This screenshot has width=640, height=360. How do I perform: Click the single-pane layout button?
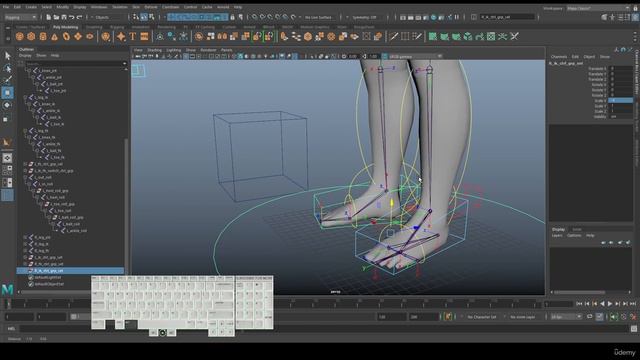(7, 158)
